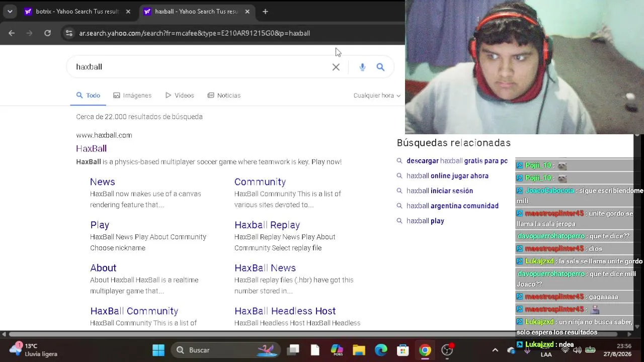This screenshot has height=362, width=644.
Task: Close the botrix Yahoo Search tab
Action: (x=128, y=12)
